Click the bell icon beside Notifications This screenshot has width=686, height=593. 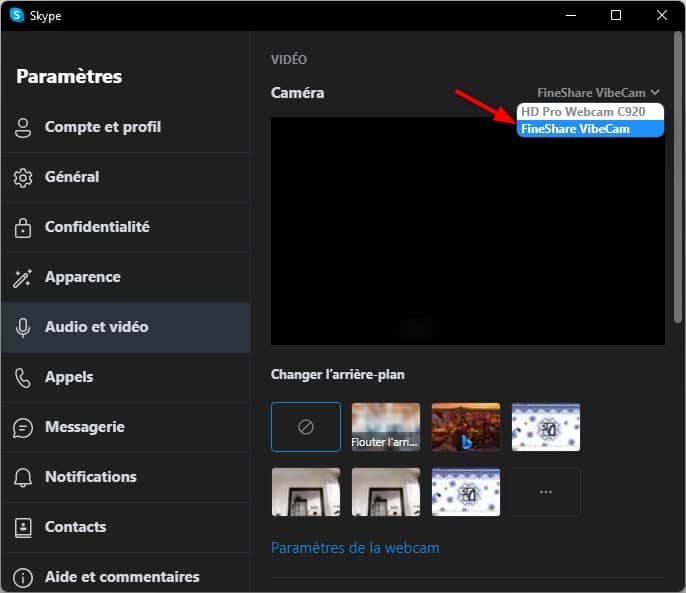pos(23,477)
